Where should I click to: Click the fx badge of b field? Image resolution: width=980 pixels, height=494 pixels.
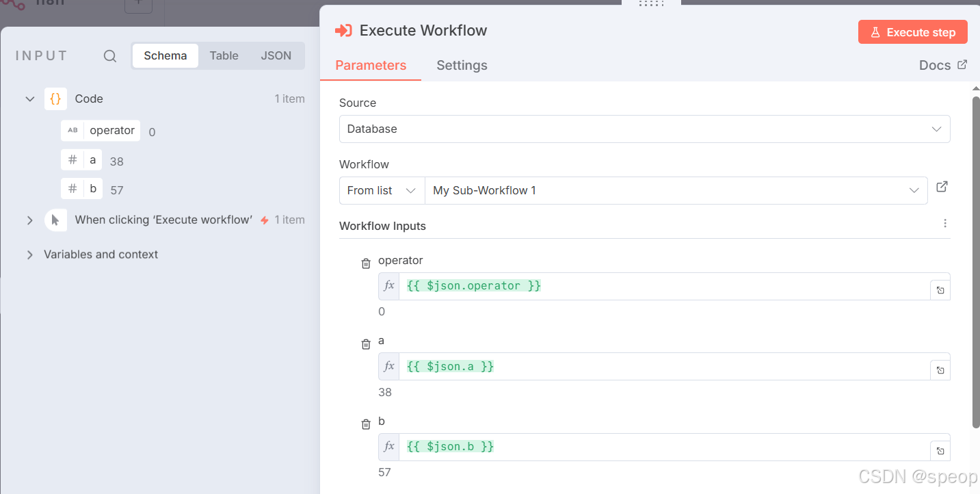pos(389,447)
